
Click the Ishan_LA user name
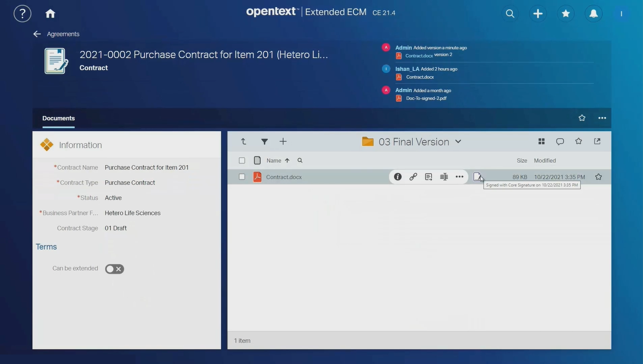tap(407, 69)
